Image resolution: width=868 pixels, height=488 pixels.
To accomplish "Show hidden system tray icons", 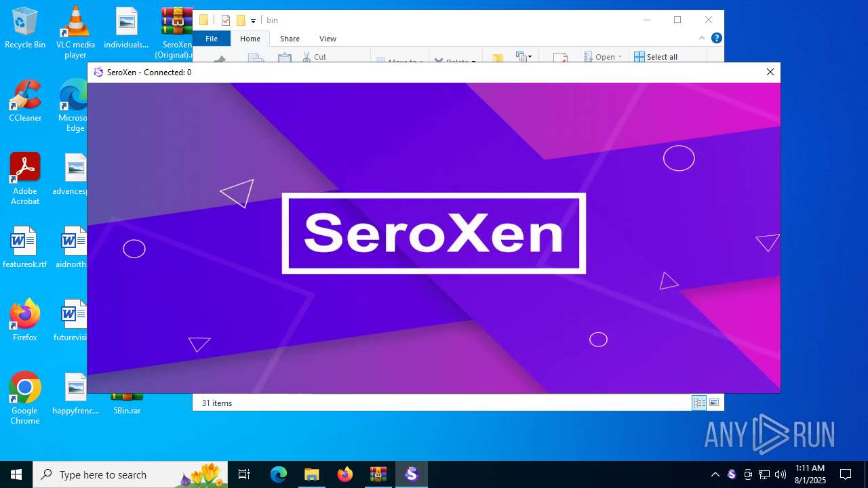I will click(x=715, y=474).
